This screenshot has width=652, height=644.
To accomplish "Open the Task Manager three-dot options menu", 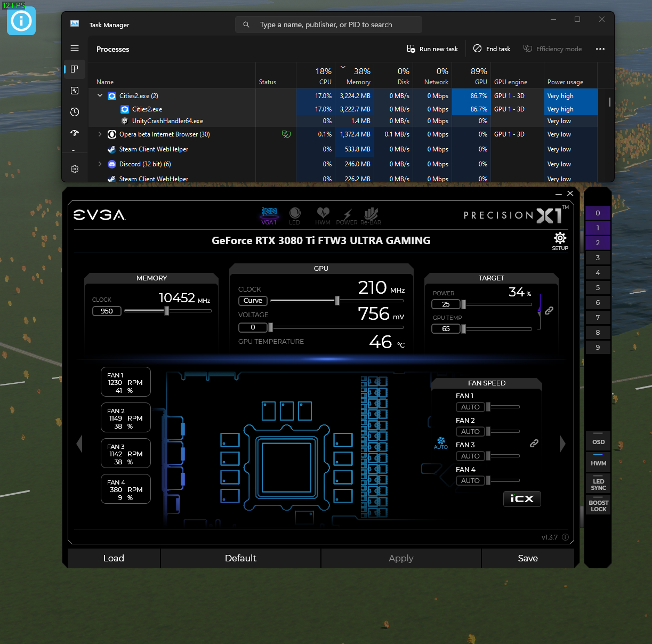I will pos(600,49).
